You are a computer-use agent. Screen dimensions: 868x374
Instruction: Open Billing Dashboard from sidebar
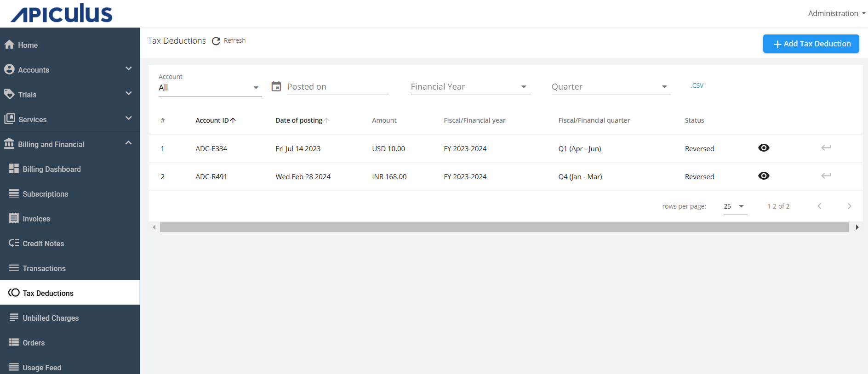[51, 169]
